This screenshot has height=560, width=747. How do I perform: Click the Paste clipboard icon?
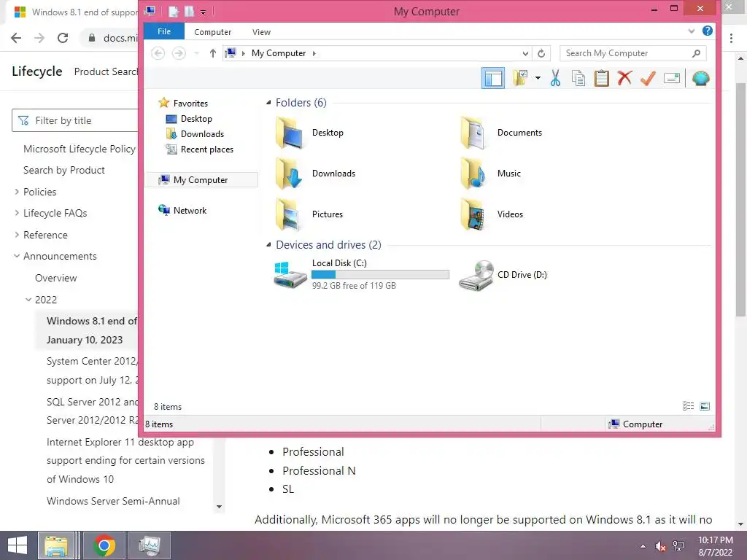602,78
